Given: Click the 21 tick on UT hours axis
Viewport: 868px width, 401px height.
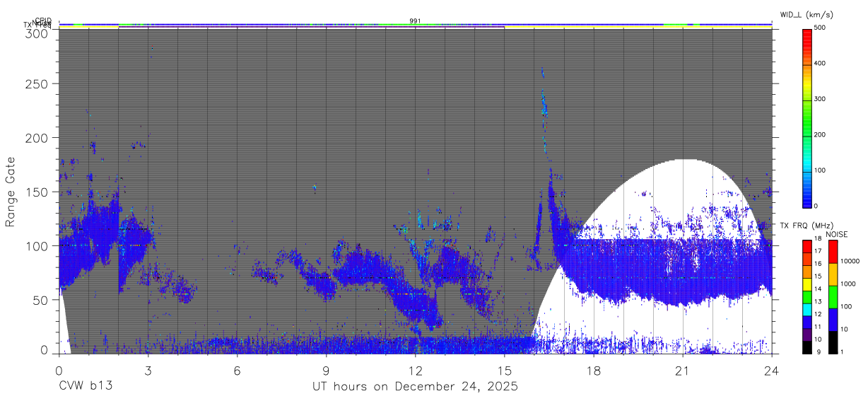Looking at the screenshot, I should click(x=683, y=371).
